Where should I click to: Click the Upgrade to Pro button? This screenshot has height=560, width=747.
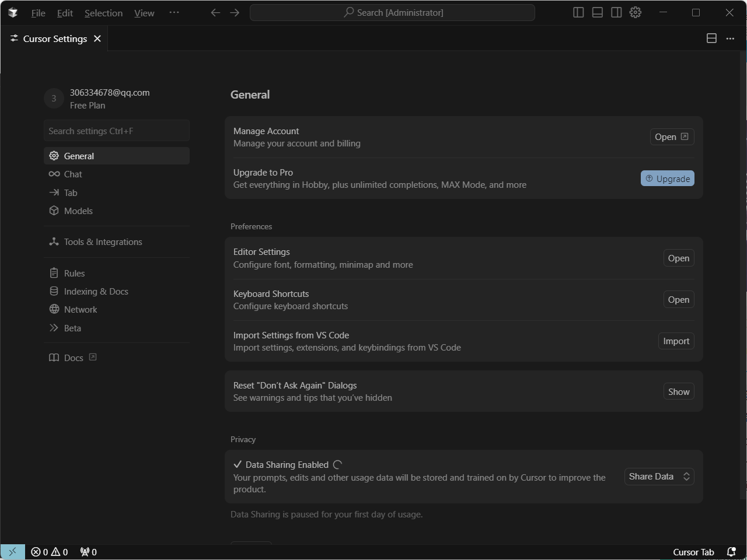(x=667, y=178)
